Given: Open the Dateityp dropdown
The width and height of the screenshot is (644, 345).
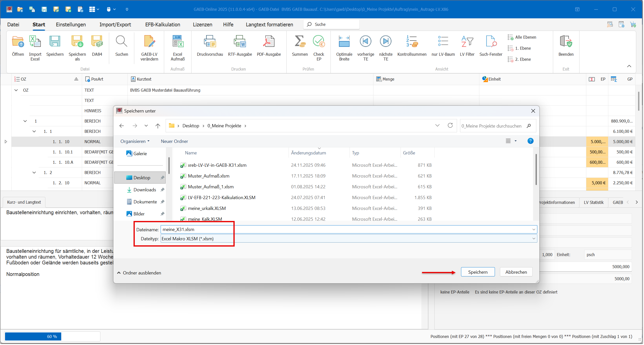Looking at the screenshot, I should [x=534, y=239].
